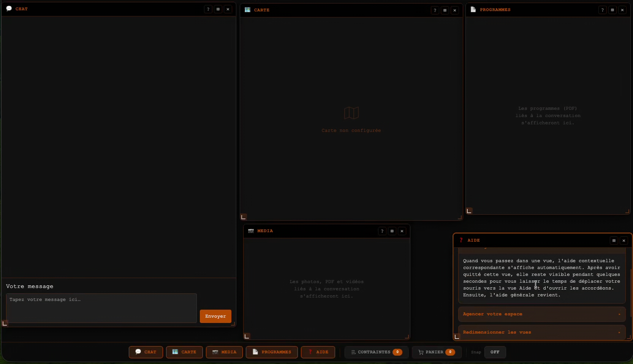Toggle the Media view in bottom bar

click(224, 352)
